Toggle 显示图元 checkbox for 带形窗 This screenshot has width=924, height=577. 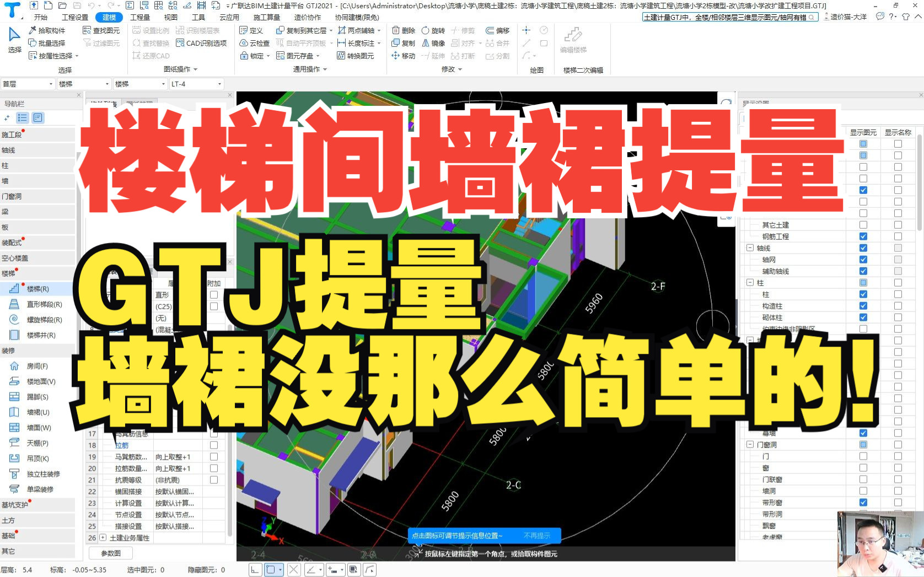(863, 503)
